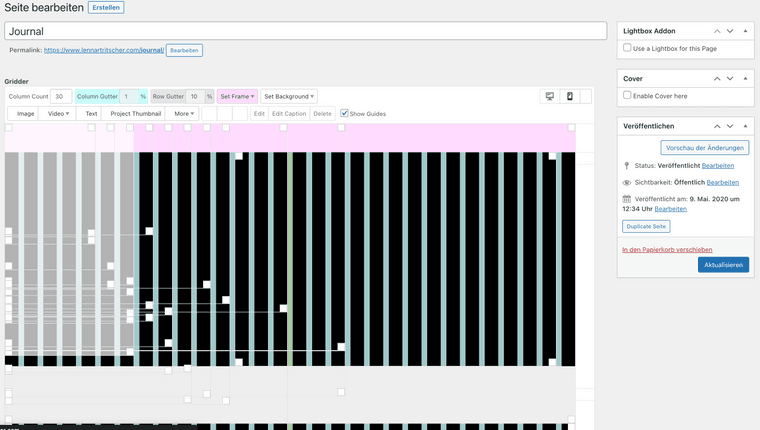Open the Set Background dropdown
Image resolution: width=760 pixels, height=430 pixels.
pyautogui.click(x=289, y=97)
